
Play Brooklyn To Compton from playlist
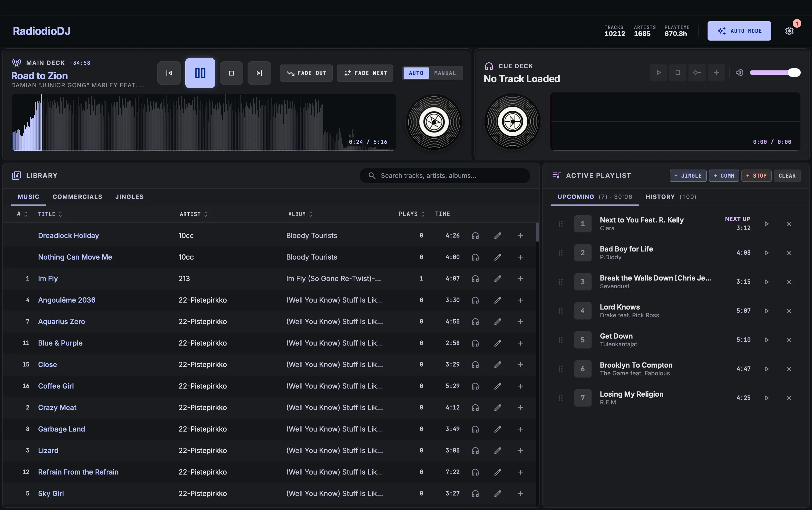pos(767,369)
